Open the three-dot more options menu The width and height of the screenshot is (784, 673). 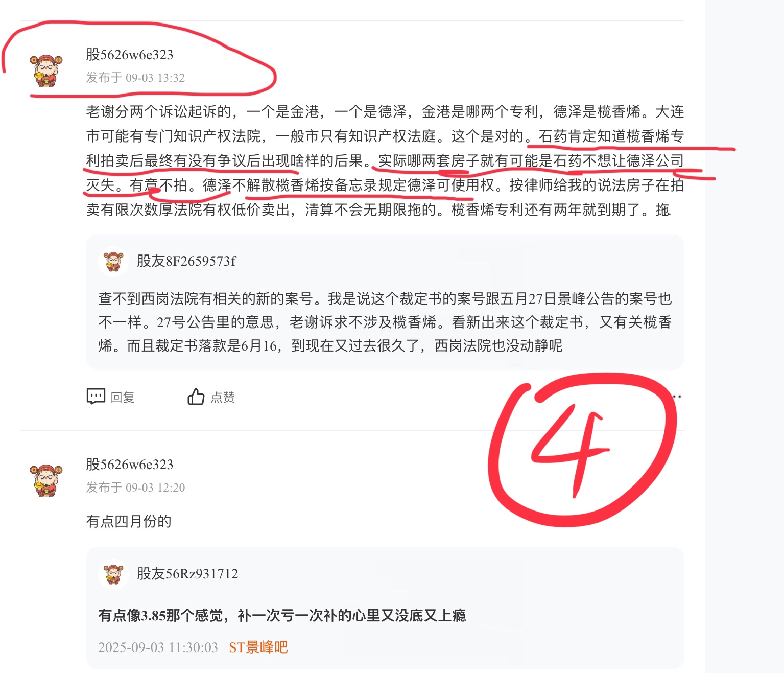pos(676,397)
